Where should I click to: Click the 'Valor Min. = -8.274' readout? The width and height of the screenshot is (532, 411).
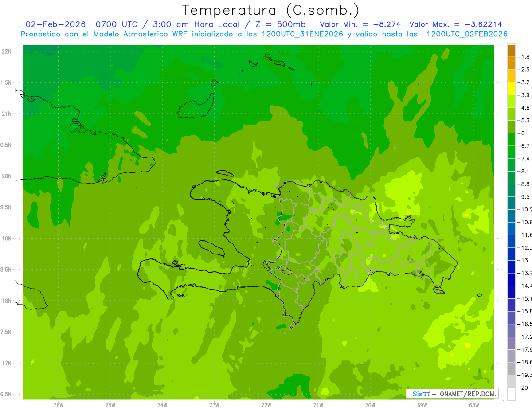[x=360, y=24]
